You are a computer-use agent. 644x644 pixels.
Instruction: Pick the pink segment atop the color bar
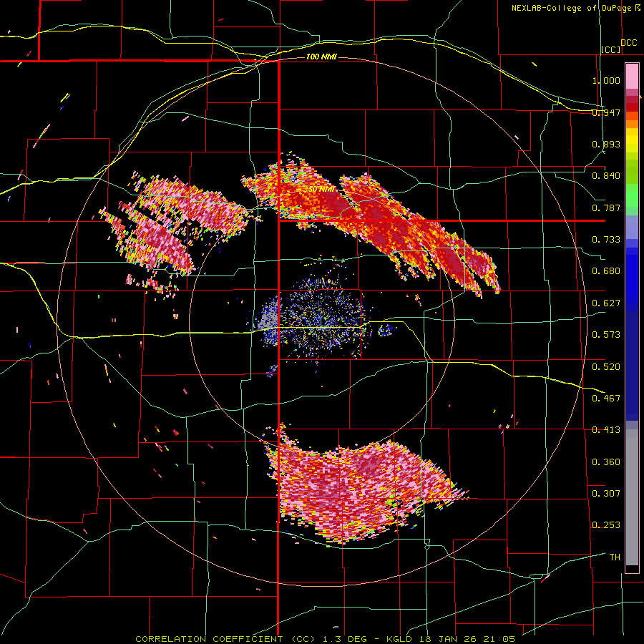click(632, 76)
